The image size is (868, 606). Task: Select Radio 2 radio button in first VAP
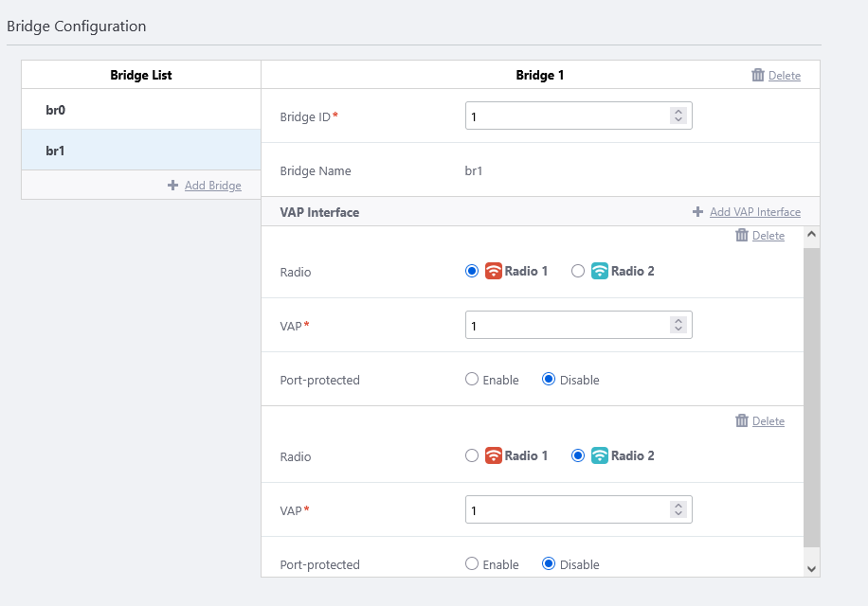[x=578, y=271]
